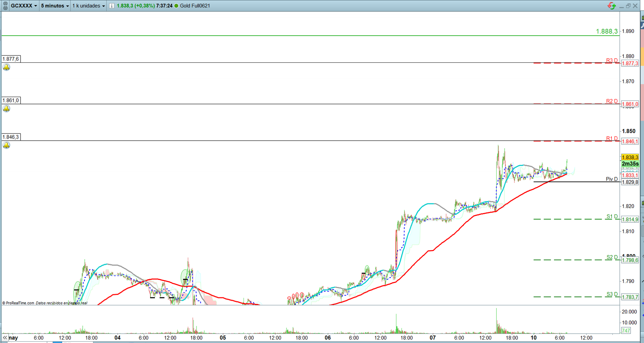Click the 1.829,8 pivot price tag
This screenshot has height=343, width=644.
click(x=630, y=182)
